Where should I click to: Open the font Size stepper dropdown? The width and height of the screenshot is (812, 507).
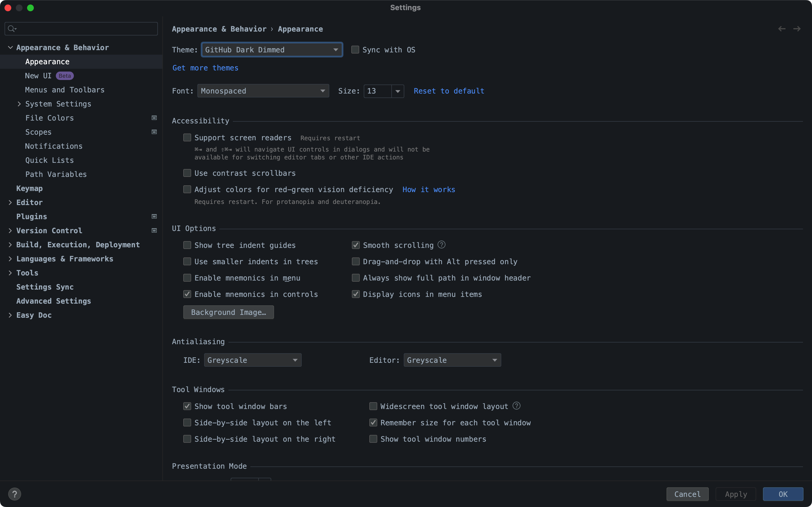pyautogui.click(x=398, y=91)
